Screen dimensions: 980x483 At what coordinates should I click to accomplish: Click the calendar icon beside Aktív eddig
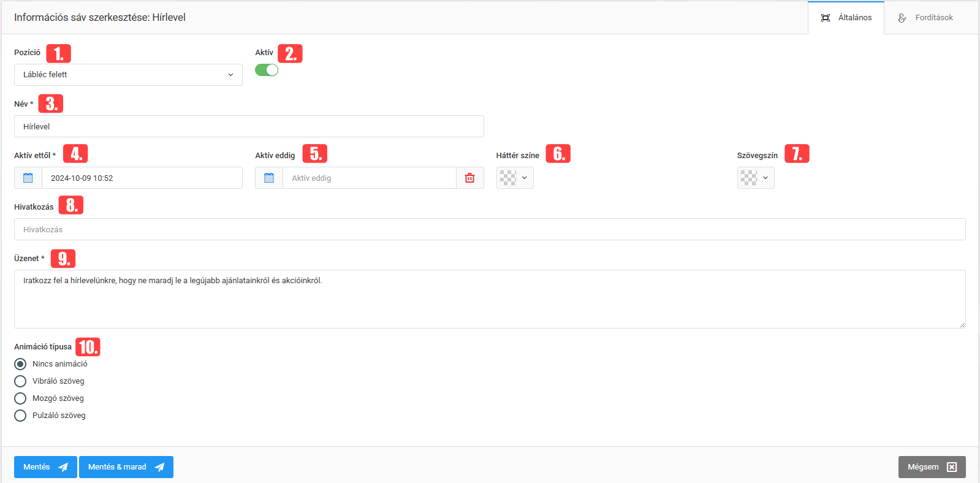pyautogui.click(x=269, y=178)
